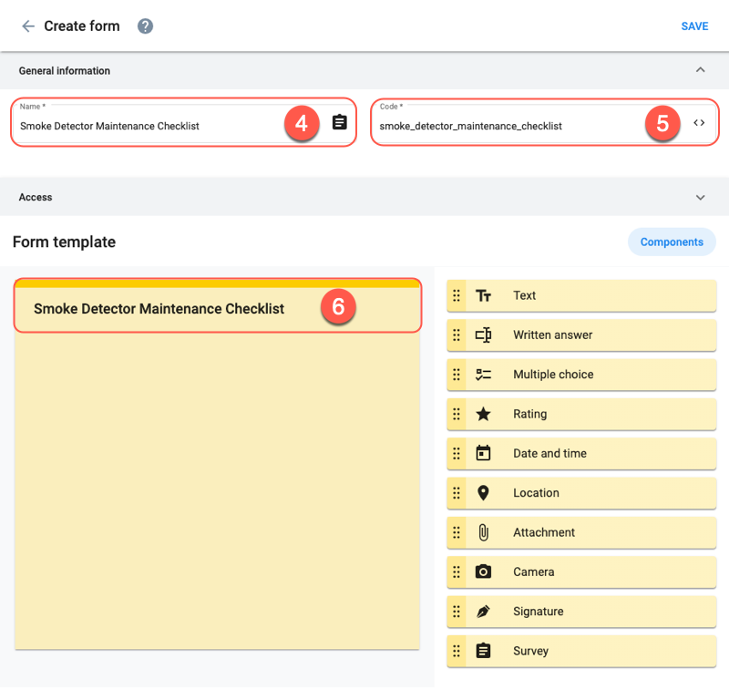Viewport: 729px width, 700px height.
Task: Click the Multiple choice component icon
Action: point(483,375)
